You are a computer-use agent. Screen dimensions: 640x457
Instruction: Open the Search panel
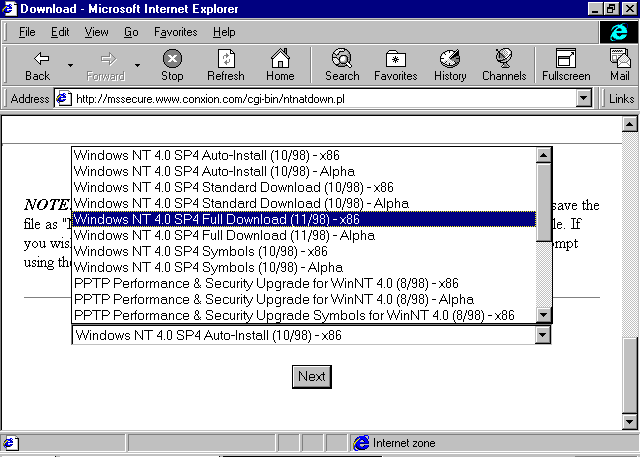click(342, 59)
